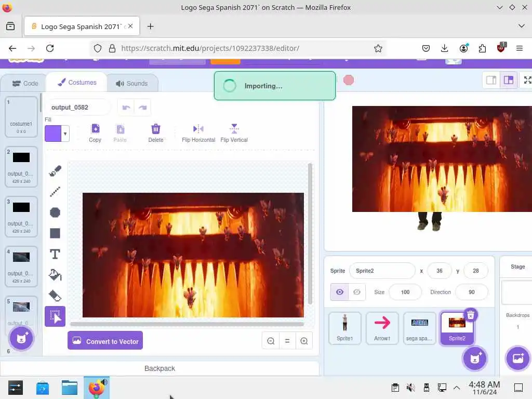
Task: Flip the costume vertically
Action: coord(234,133)
